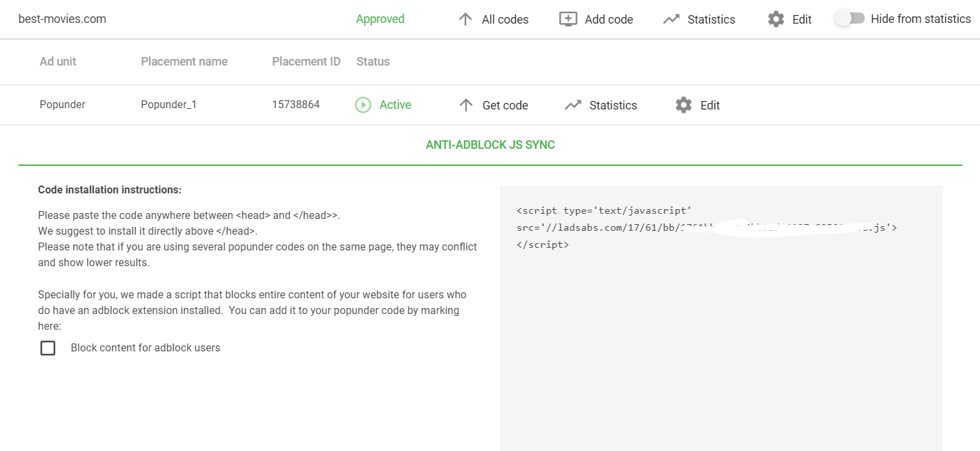Open the ANTI-ADBLOCK JS SYNC tab
This screenshot has height=451, width=980.
(490, 144)
